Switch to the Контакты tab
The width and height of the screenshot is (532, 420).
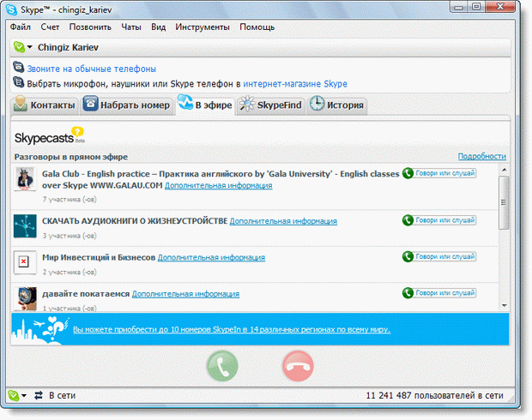tap(45, 105)
